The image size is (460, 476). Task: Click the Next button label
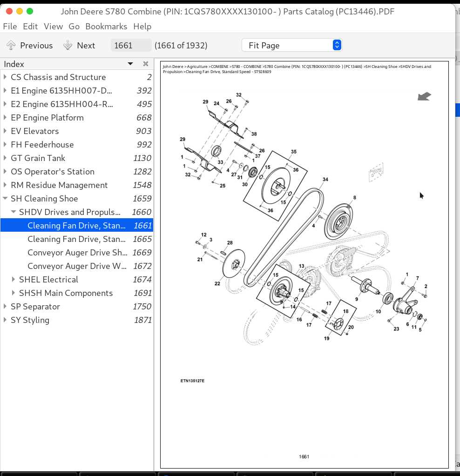86,45
